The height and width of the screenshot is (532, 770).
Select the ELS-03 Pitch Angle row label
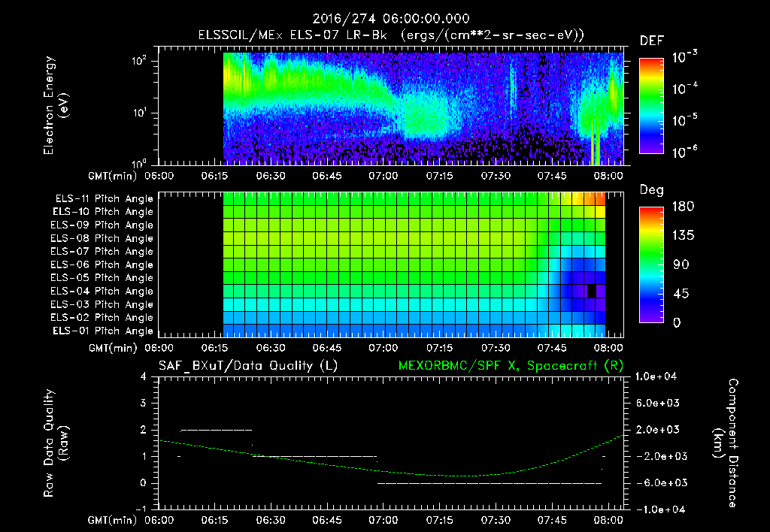click(102, 305)
